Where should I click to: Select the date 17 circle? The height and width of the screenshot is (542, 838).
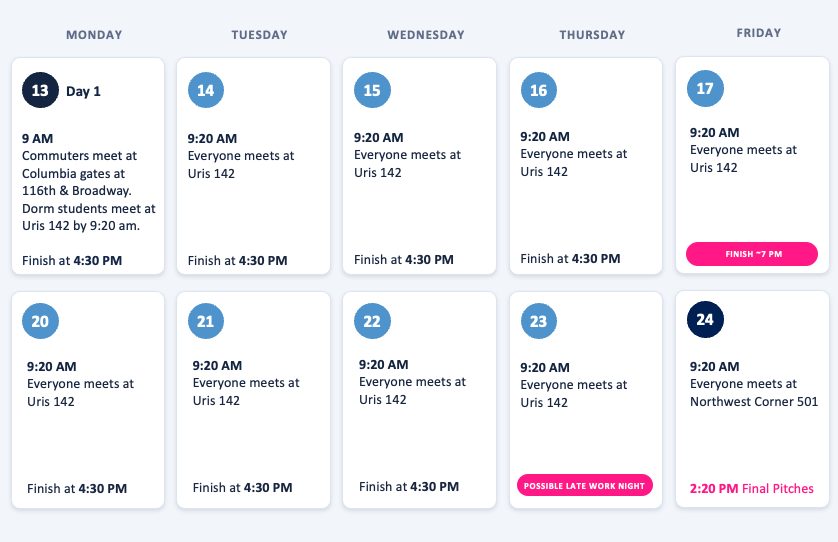705,88
